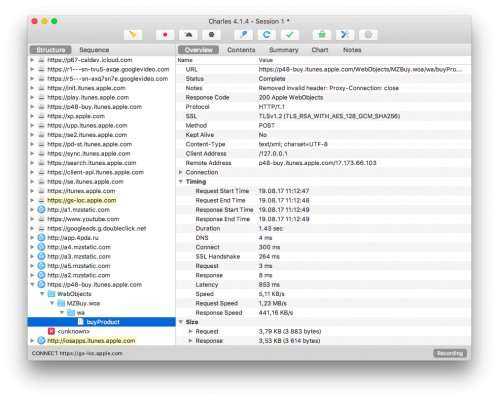Toggle the Breakpoints hexagon icon

click(x=211, y=35)
